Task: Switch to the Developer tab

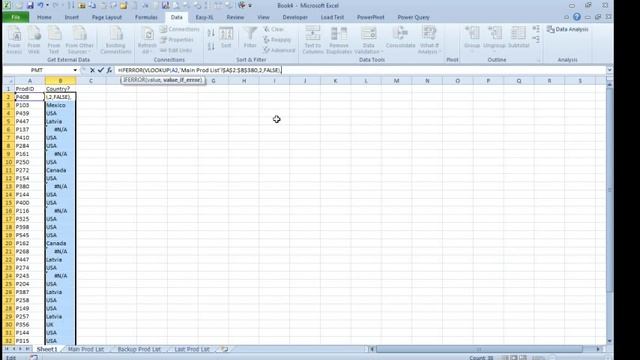Action: (x=295, y=17)
